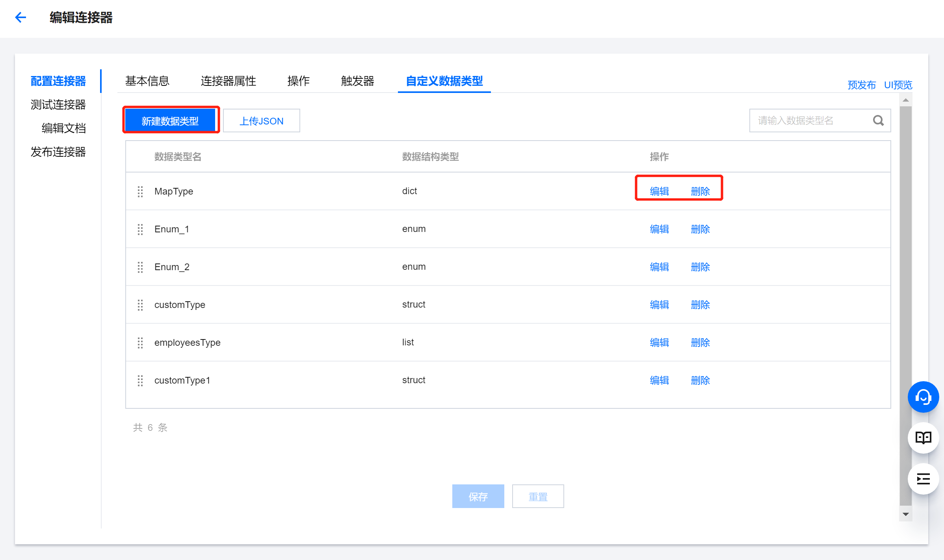Click drag handle of MapType row
The height and width of the screenshot is (560, 944).
140,191
